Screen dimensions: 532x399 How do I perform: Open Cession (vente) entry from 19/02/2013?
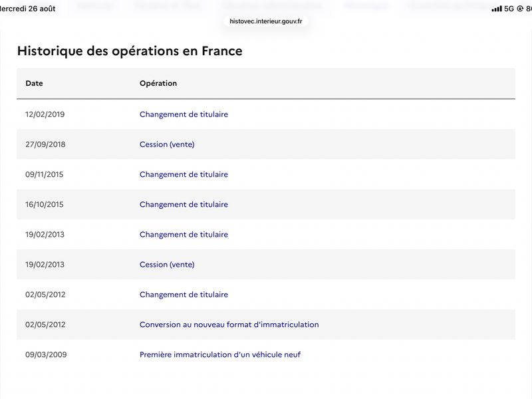pos(167,265)
